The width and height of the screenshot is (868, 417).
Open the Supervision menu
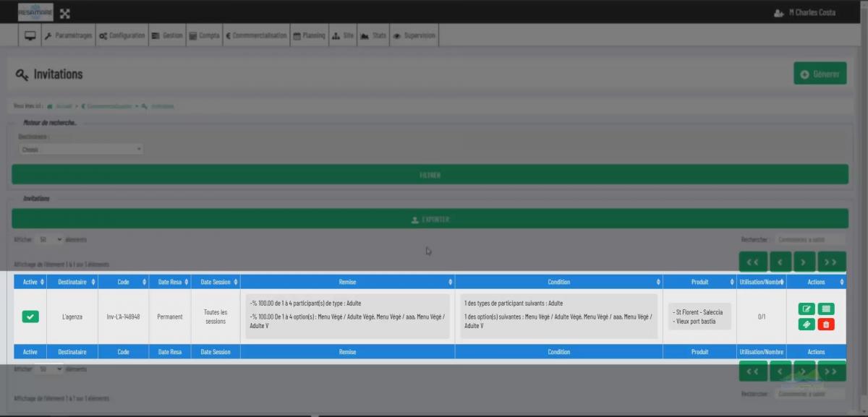click(414, 35)
